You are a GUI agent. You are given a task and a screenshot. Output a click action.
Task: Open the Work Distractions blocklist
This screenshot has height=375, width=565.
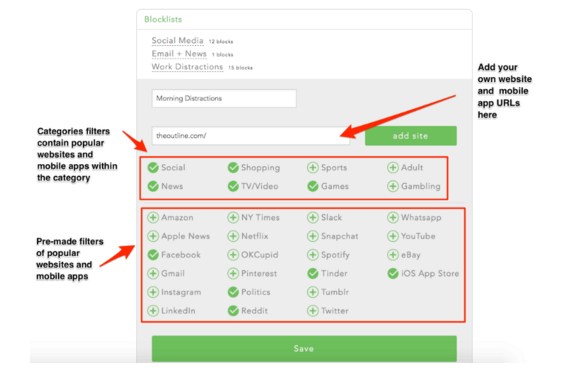point(187,67)
